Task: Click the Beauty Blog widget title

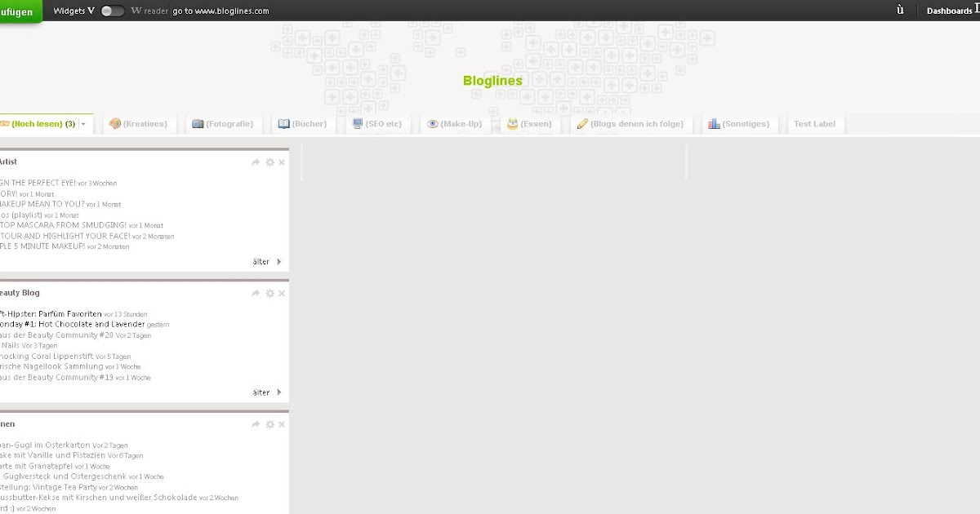Action: click(x=20, y=293)
